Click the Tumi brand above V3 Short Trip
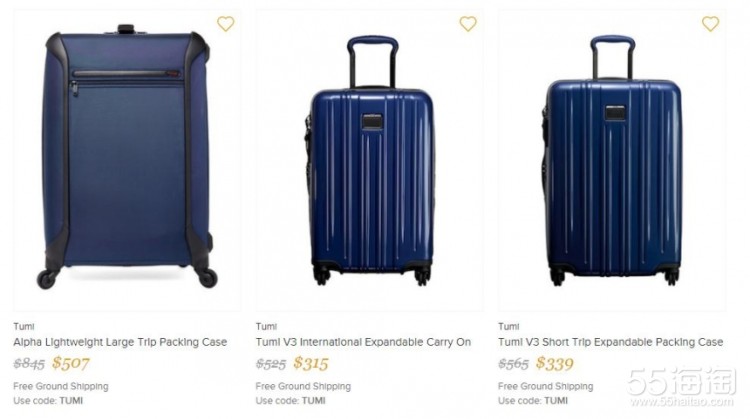The width and height of the screenshot is (750, 419). click(508, 326)
